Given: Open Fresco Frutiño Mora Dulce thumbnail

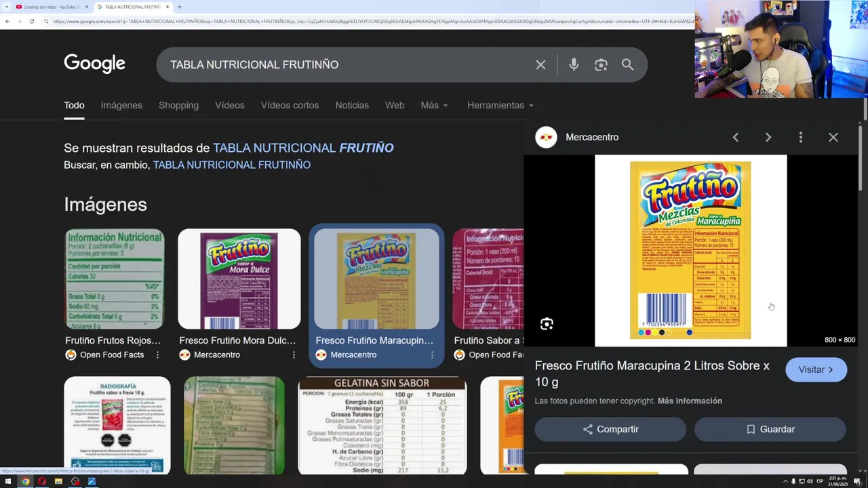Looking at the screenshot, I should (x=239, y=279).
